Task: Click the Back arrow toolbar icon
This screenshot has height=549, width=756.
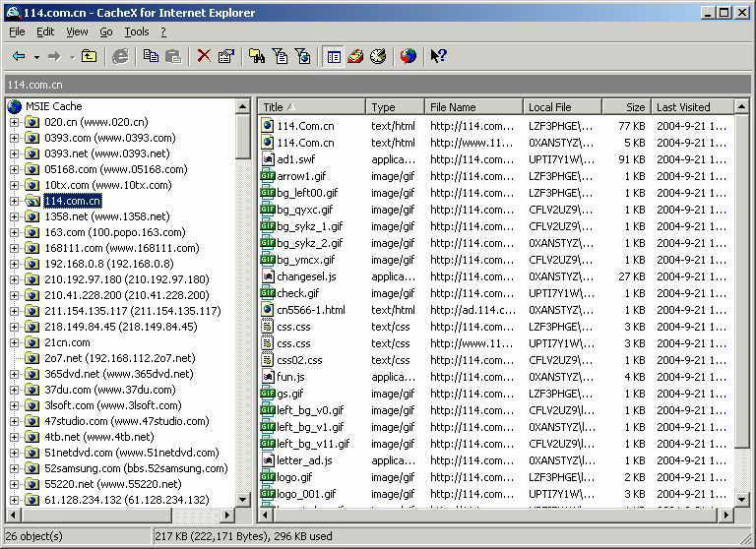Action: click(19, 56)
